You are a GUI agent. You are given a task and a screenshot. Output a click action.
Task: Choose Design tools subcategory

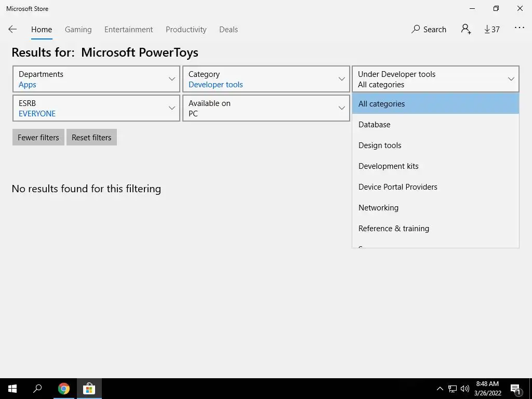click(x=436, y=145)
